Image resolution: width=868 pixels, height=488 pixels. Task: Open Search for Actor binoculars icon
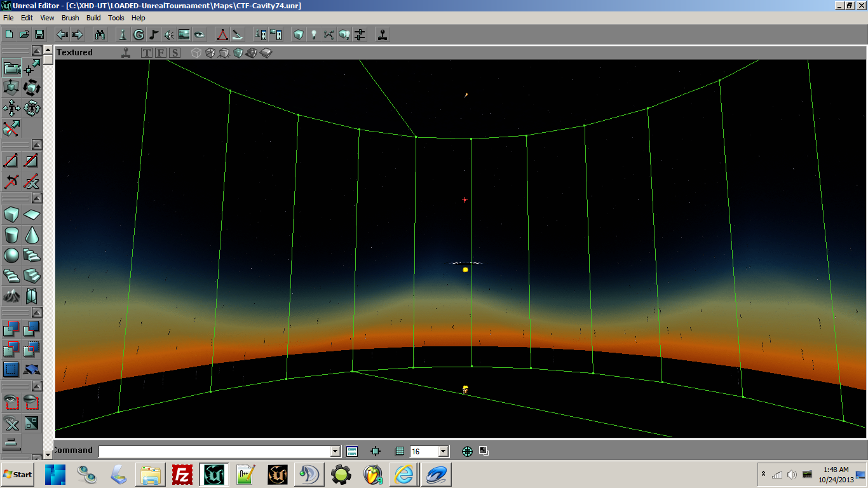pyautogui.click(x=100, y=34)
